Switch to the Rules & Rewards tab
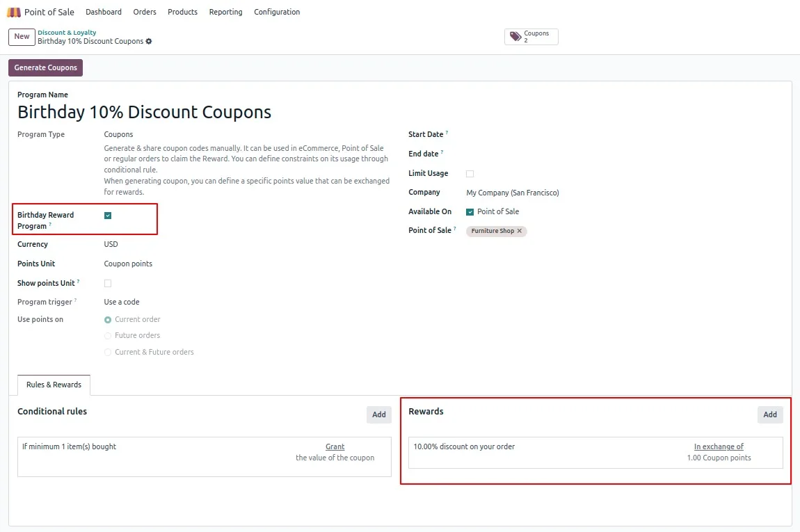This screenshot has height=532, width=800. point(54,385)
